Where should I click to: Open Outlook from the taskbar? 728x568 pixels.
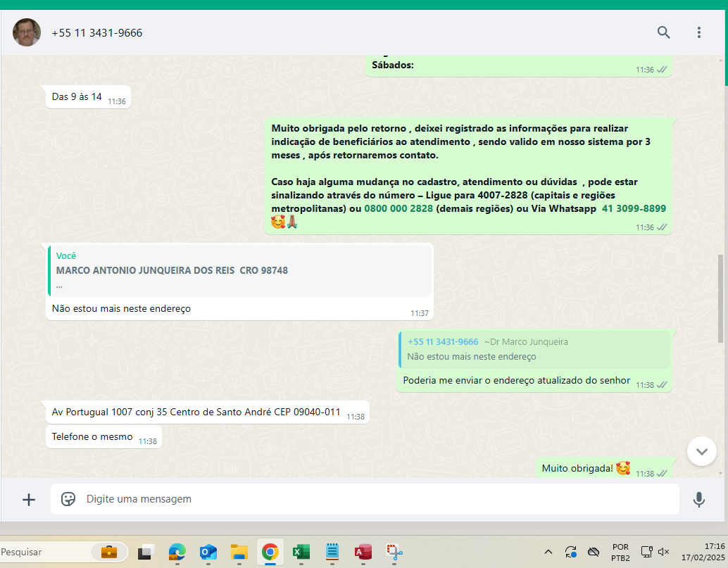208,552
